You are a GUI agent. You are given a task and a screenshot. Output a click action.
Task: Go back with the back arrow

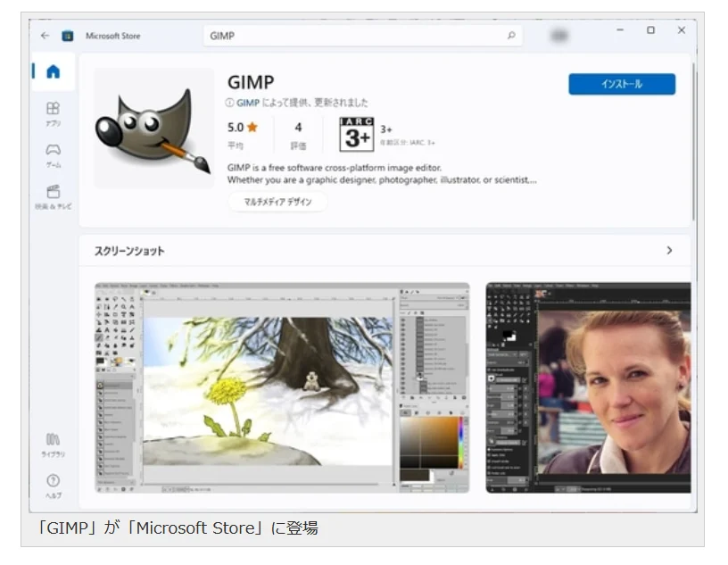pos(44,36)
